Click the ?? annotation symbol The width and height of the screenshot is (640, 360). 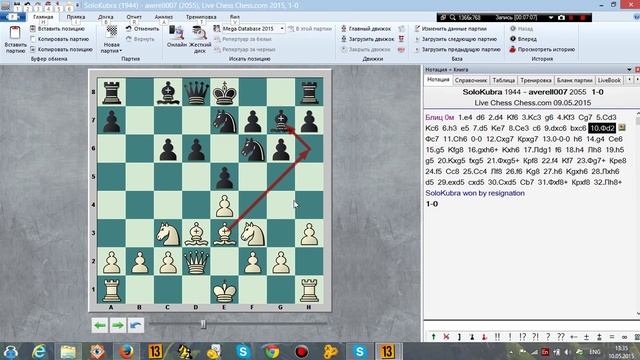click(x=560, y=337)
